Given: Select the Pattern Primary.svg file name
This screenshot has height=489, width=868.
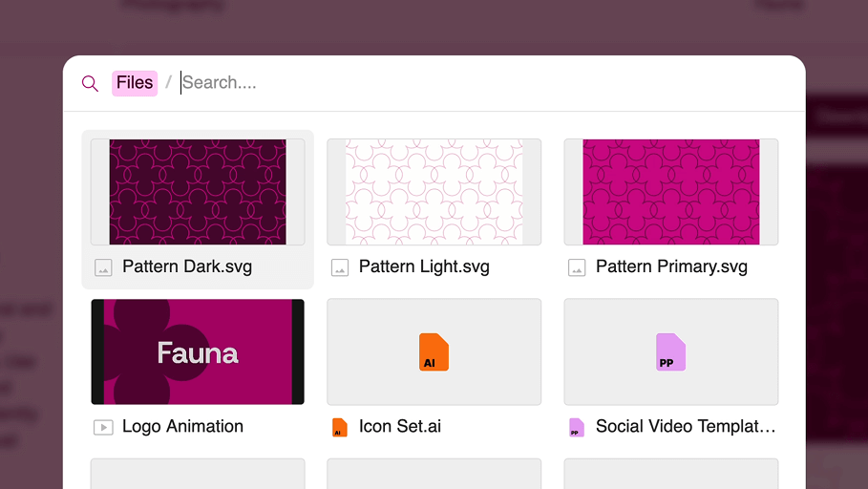Looking at the screenshot, I should click(x=671, y=267).
